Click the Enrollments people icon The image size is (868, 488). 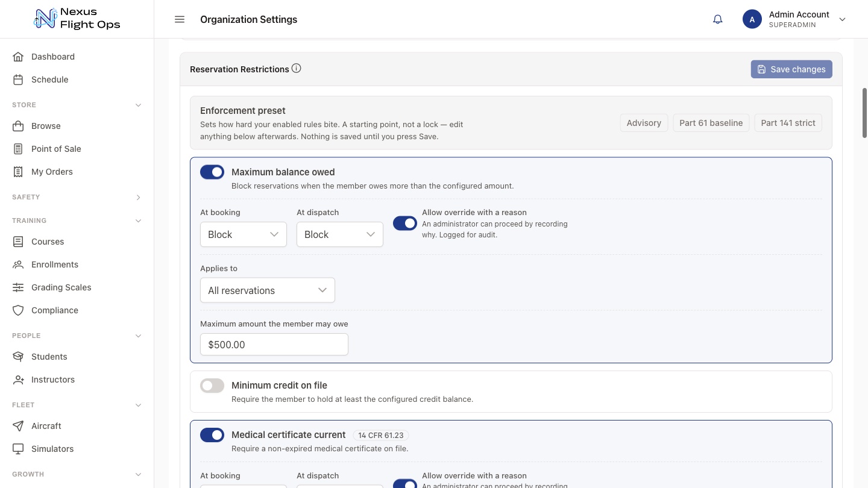pyautogui.click(x=18, y=264)
